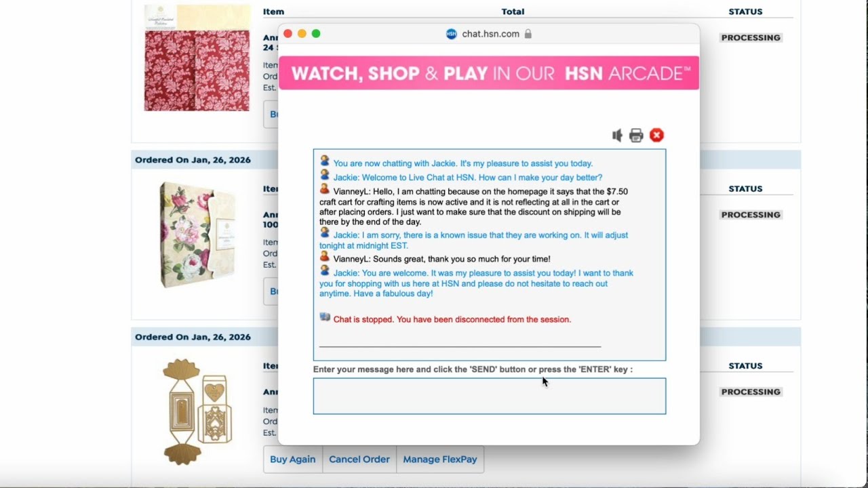Click the HSN logo icon in address bar
This screenshot has width=868, height=488.
tap(452, 34)
